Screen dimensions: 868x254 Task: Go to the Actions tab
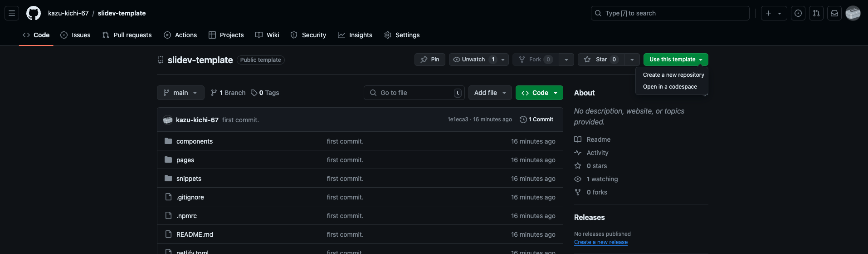180,35
